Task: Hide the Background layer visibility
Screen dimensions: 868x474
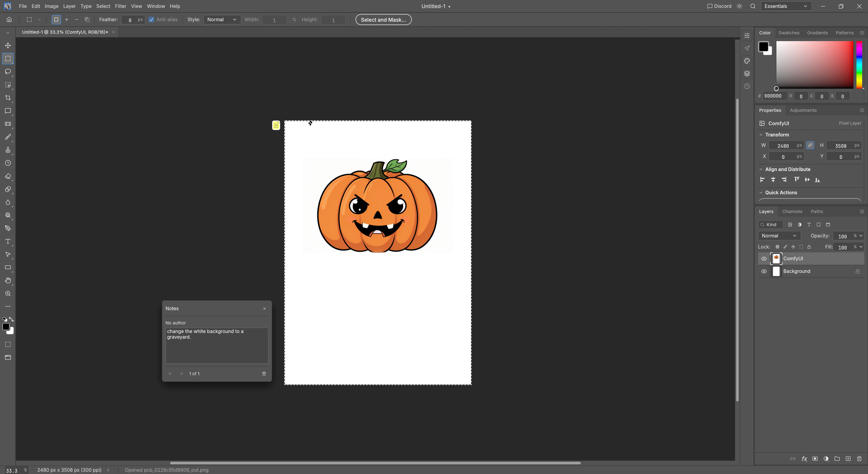Action: tap(764, 271)
